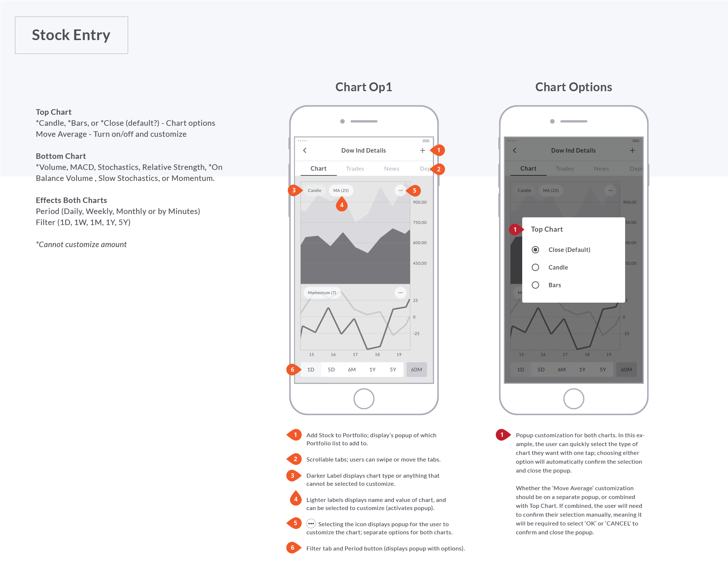This screenshot has width=728, height=563.
Task: Select the Bars chart type option
Action: click(x=536, y=285)
